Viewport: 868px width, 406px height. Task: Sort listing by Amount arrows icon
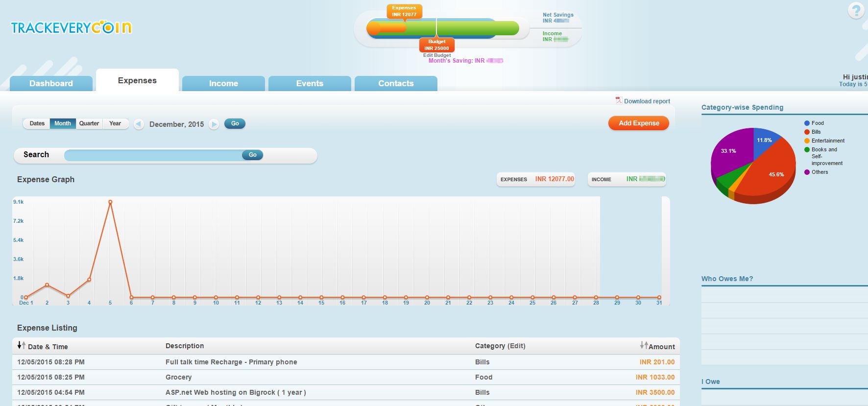coord(644,345)
